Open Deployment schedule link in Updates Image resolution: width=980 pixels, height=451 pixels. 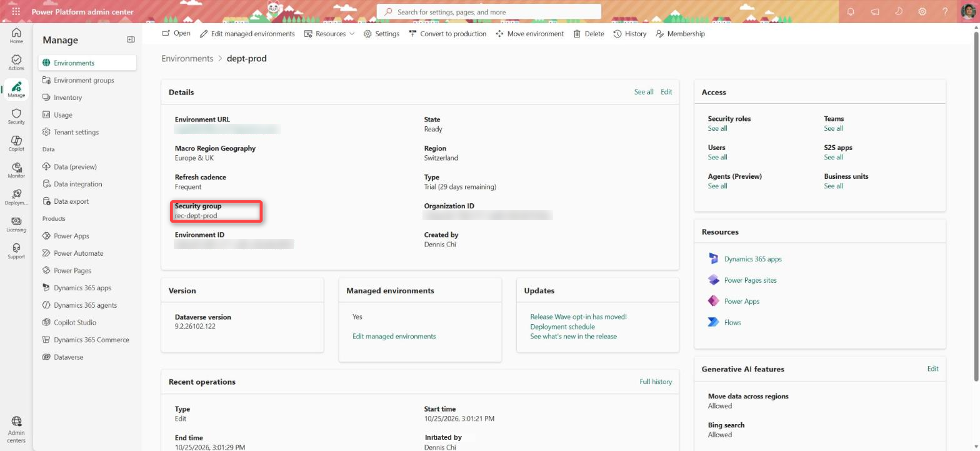point(562,327)
